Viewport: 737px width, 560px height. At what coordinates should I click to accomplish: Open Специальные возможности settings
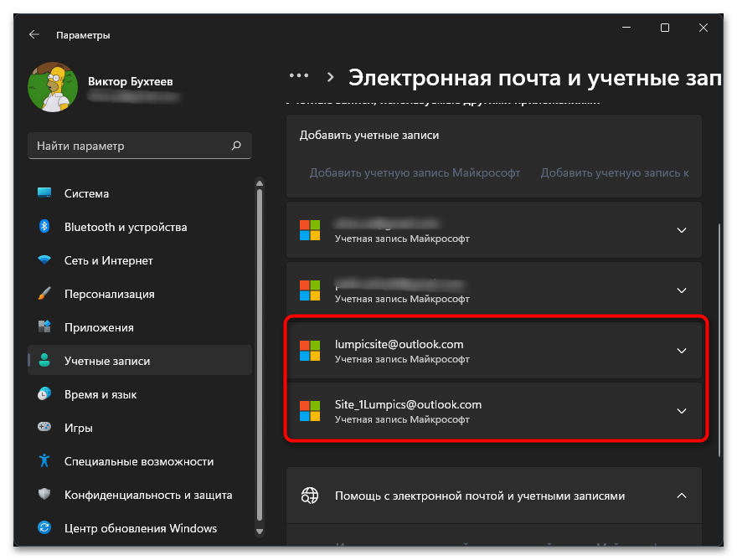click(x=140, y=461)
